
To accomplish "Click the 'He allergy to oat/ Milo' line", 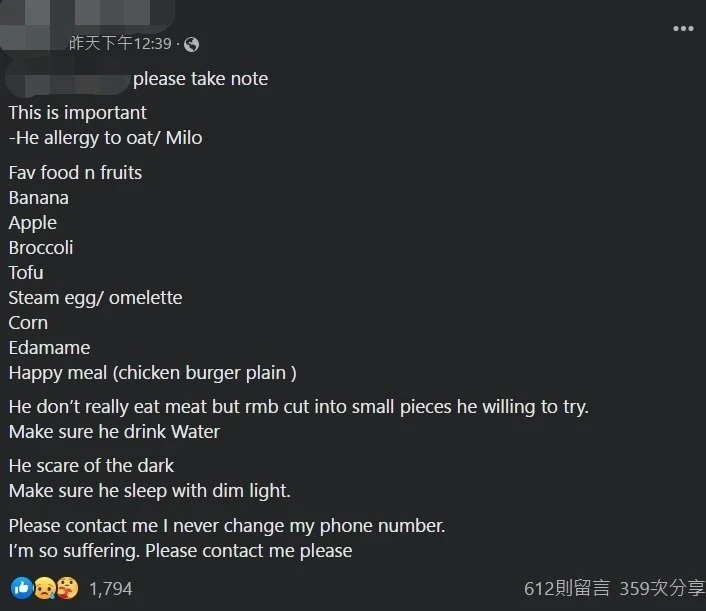I will pyautogui.click(x=106, y=138).
